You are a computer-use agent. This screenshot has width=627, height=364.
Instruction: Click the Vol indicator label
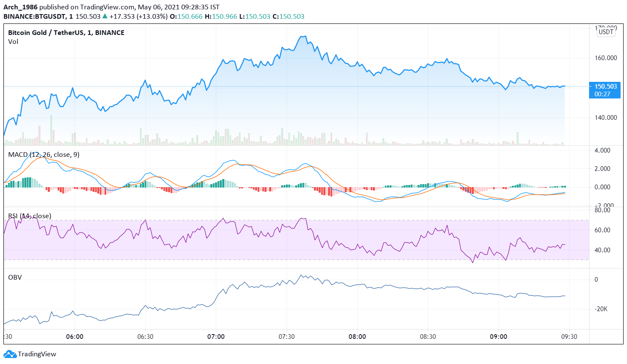tap(13, 42)
